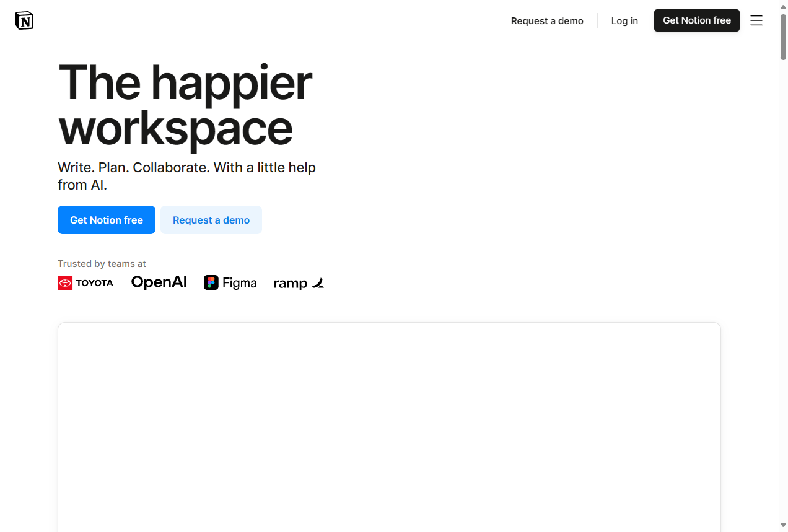The width and height of the screenshot is (788, 532).
Task: Click the colorful Figma icon
Action: point(211,282)
